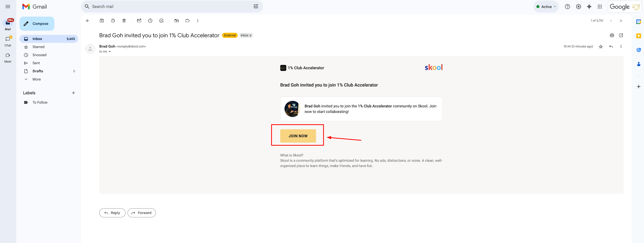
Task: Click the JOIN NOW button
Action: click(x=298, y=136)
